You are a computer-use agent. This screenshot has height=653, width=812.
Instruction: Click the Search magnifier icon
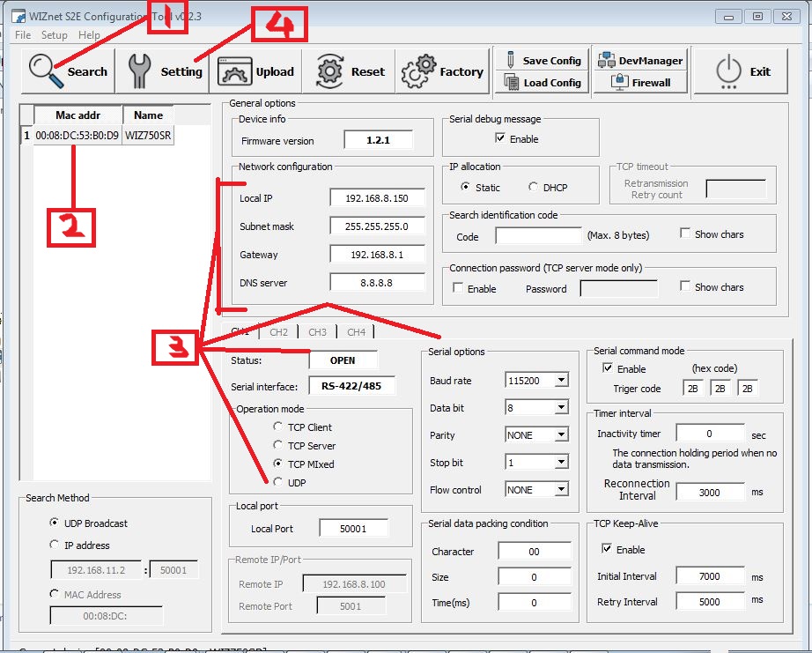pos(46,71)
